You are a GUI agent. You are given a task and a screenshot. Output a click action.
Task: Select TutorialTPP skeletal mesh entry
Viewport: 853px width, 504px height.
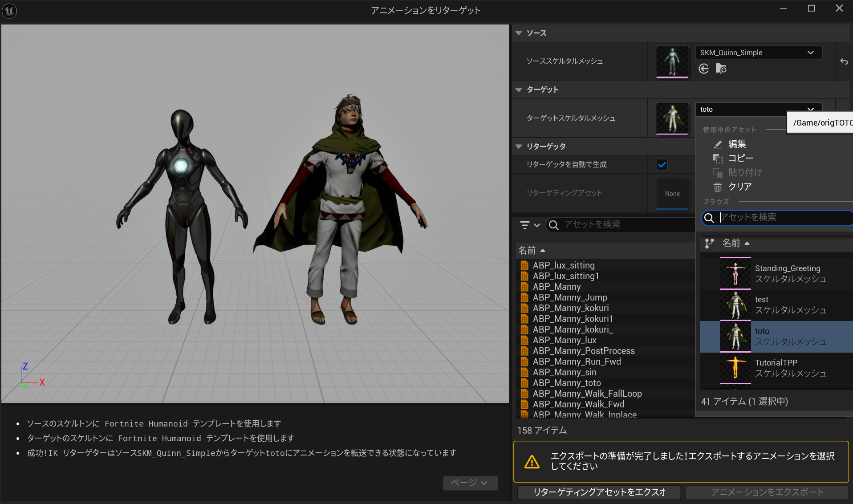(776, 368)
